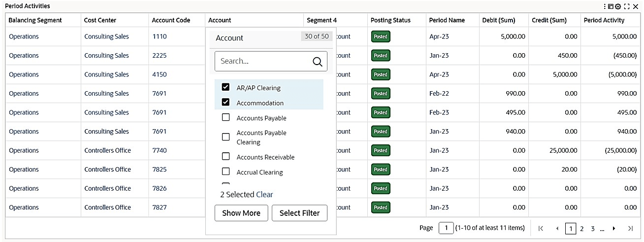Screen dimensions: 644x242
Task: Check the Accrual Clearing checkbox
Action: coord(226,172)
